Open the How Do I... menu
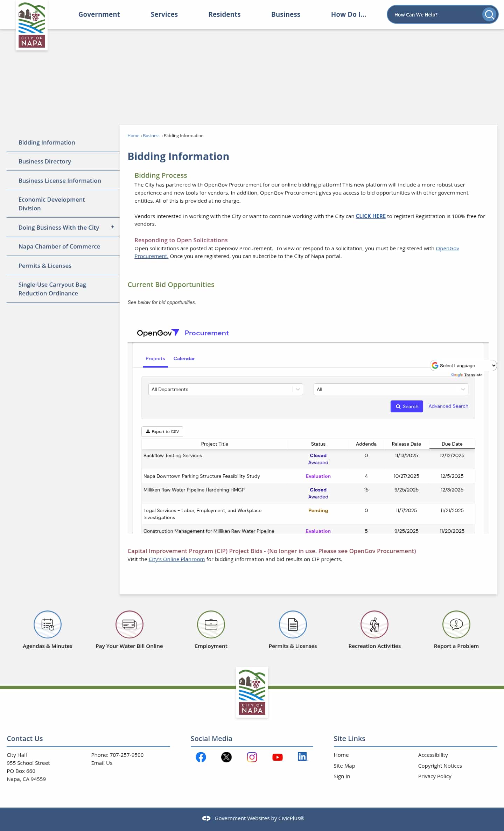The height and width of the screenshot is (831, 504). click(x=349, y=14)
